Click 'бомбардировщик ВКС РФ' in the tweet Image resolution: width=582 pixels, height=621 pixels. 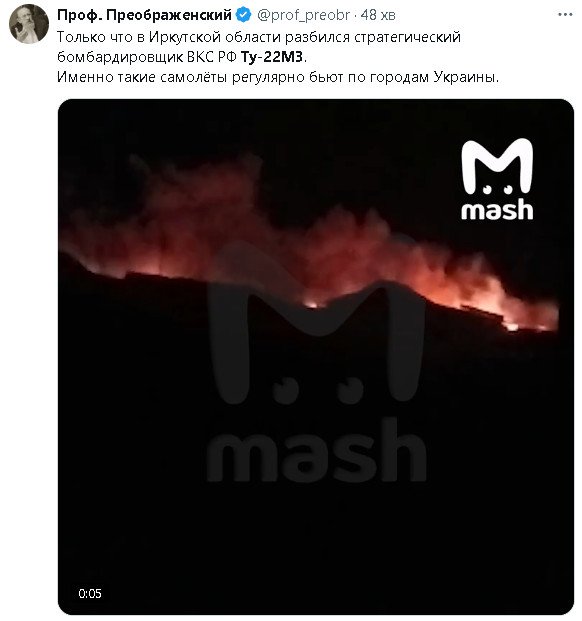click(146, 57)
